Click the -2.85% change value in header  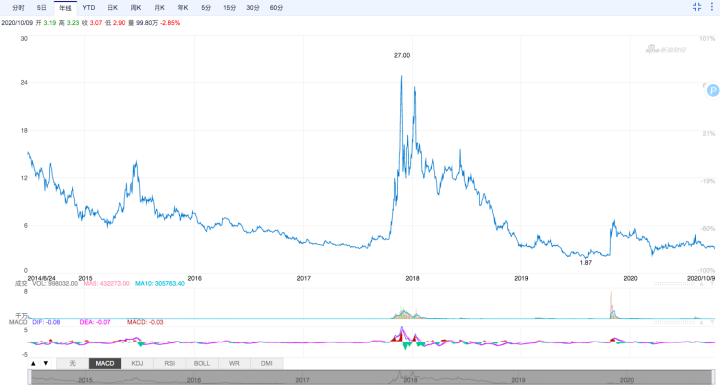pos(170,22)
